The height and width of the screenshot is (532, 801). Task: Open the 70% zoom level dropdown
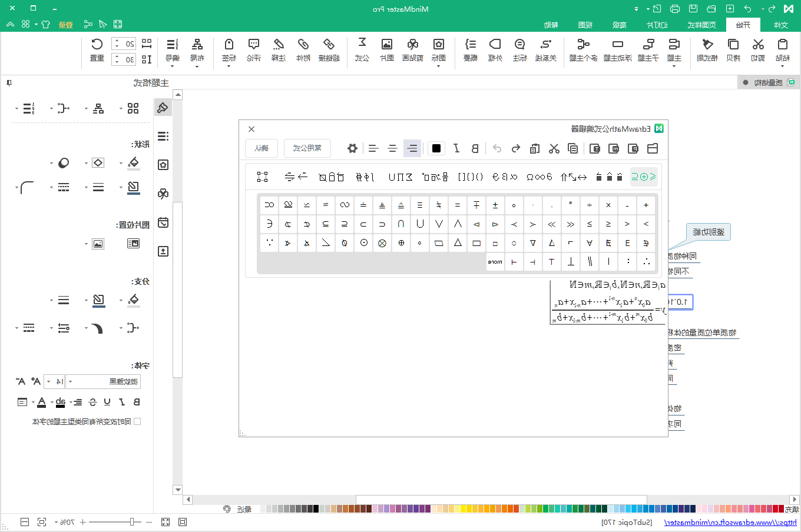tap(57, 522)
